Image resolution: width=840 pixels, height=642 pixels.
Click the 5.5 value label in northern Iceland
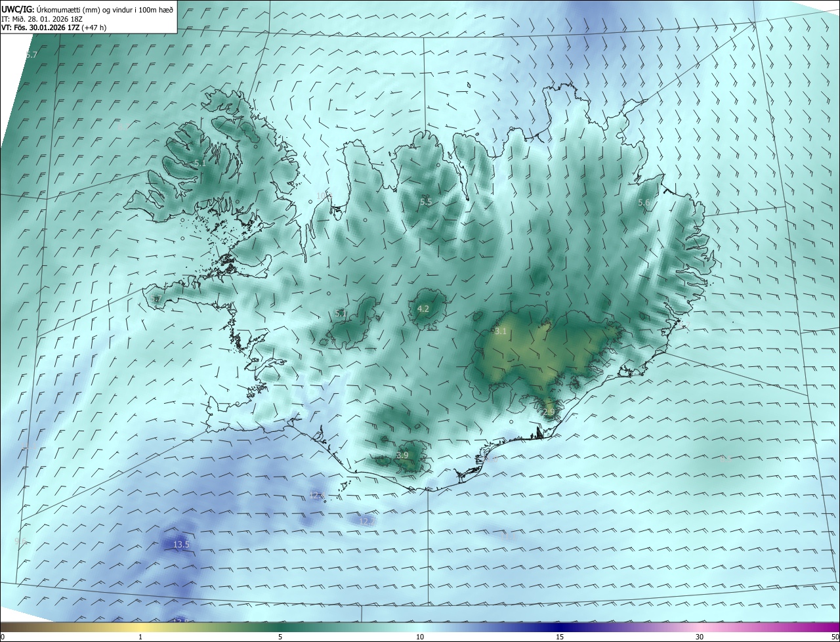click(x=426, y=202)
